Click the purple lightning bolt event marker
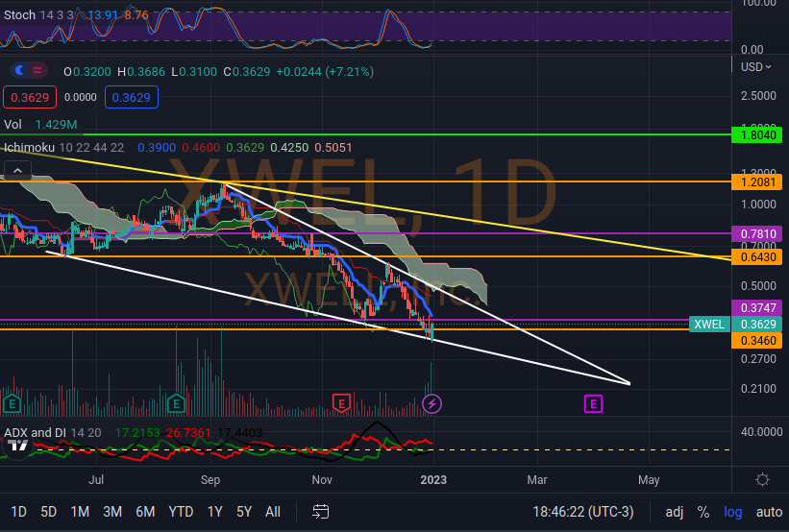Screen dimensions: 789x532 tap(431, 403)
